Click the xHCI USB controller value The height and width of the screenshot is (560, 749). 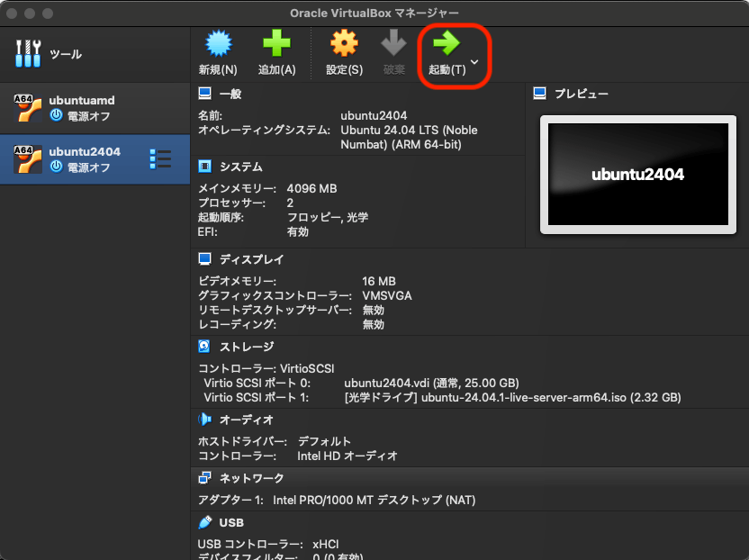pyautogui.click(x=326, y=544)
